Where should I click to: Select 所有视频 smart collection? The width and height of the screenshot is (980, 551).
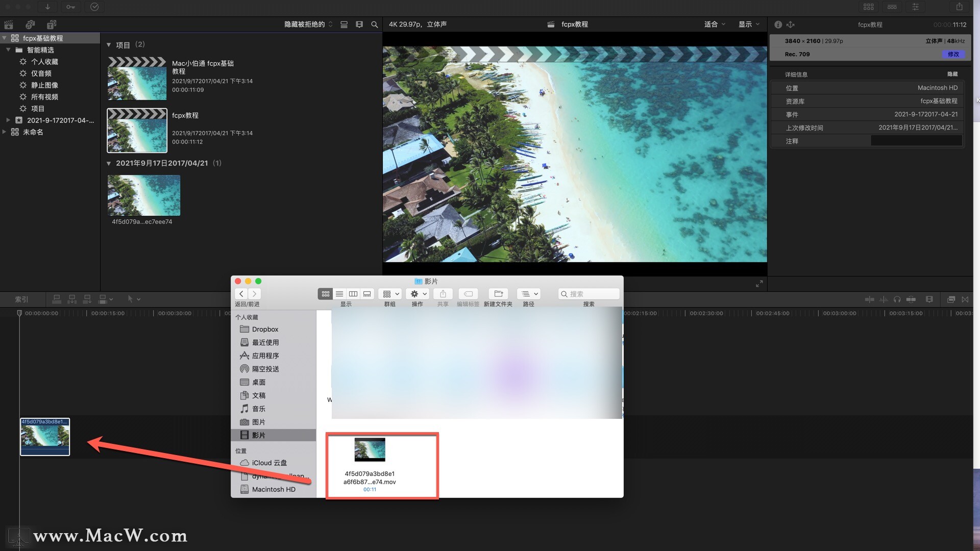[44, 97]
